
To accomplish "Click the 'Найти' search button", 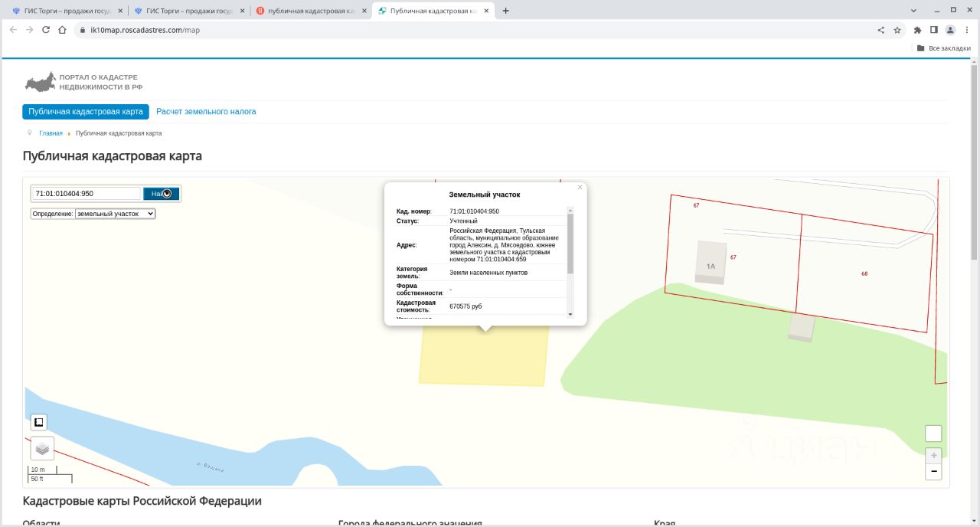I will (161, 194).
